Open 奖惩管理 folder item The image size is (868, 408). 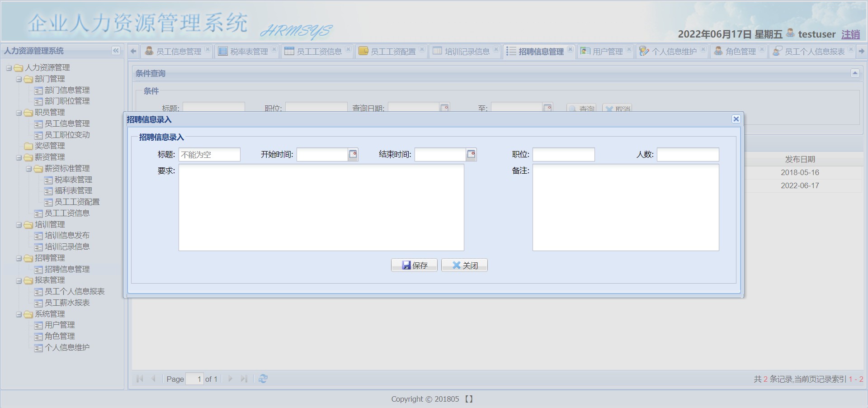pos(50,146)
